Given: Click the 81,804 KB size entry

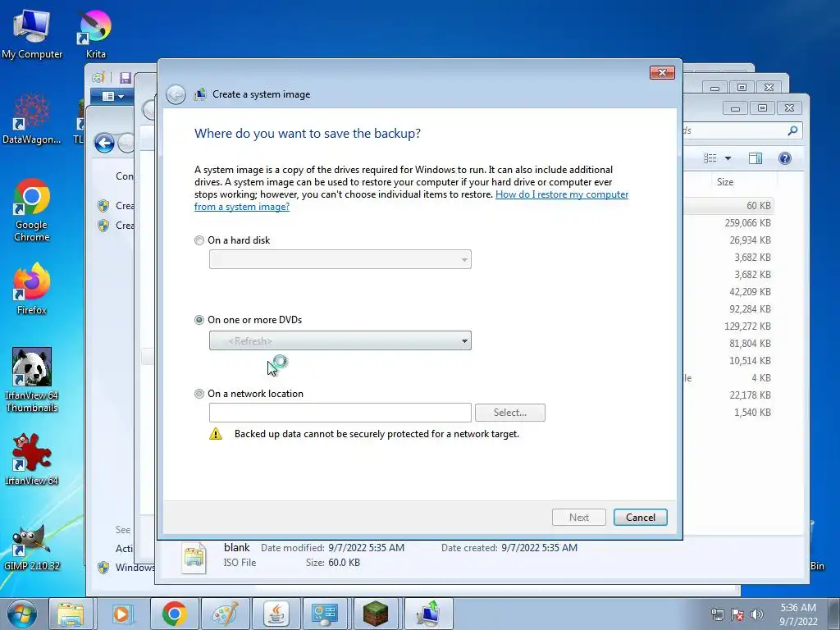Looking at the screenshot, I should coord(750,344).
